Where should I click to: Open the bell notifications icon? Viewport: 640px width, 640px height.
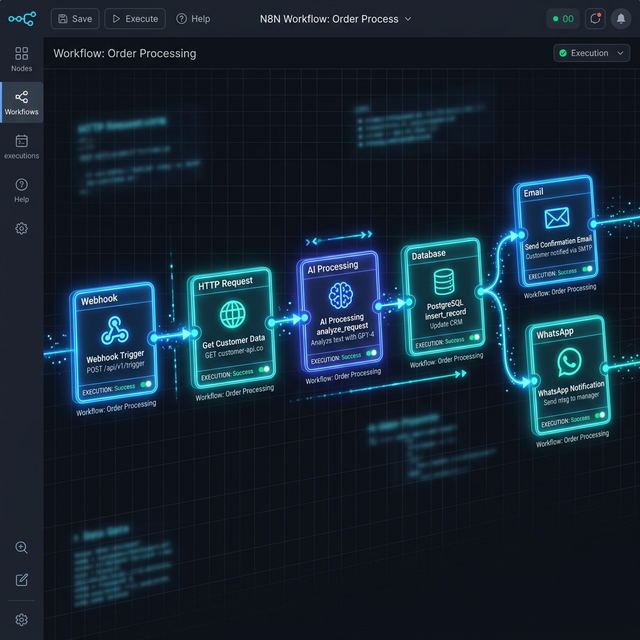[621, 18]
